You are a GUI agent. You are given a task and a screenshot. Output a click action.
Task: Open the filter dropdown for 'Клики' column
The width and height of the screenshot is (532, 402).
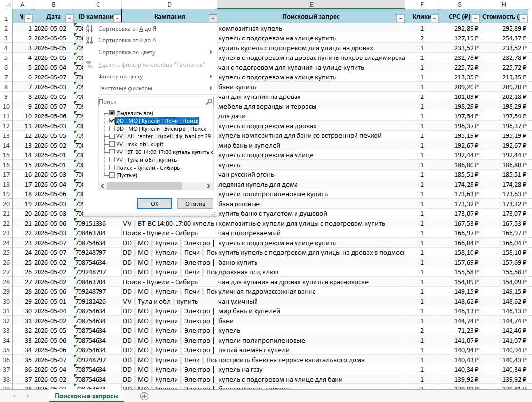click(434, 18)
